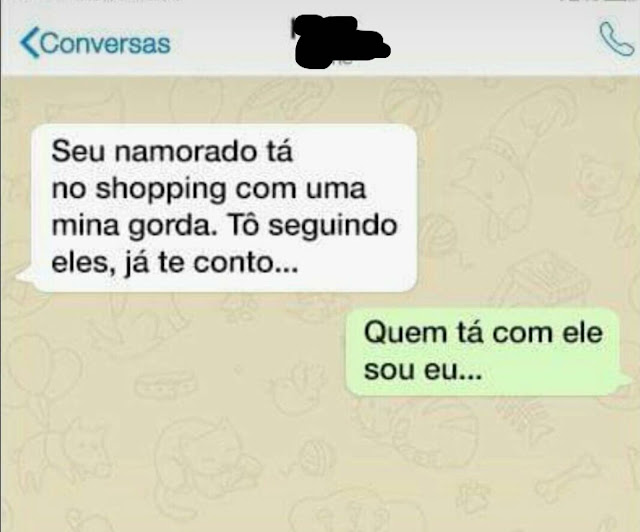Select the received message about shopping
The image size is (640, 532).
click(224, 208)
